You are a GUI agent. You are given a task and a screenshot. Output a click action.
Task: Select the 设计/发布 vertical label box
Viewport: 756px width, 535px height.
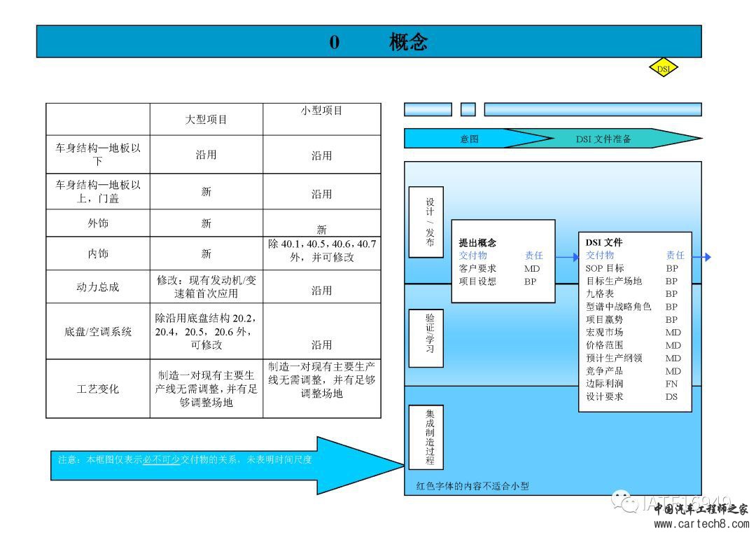point(426,222)
